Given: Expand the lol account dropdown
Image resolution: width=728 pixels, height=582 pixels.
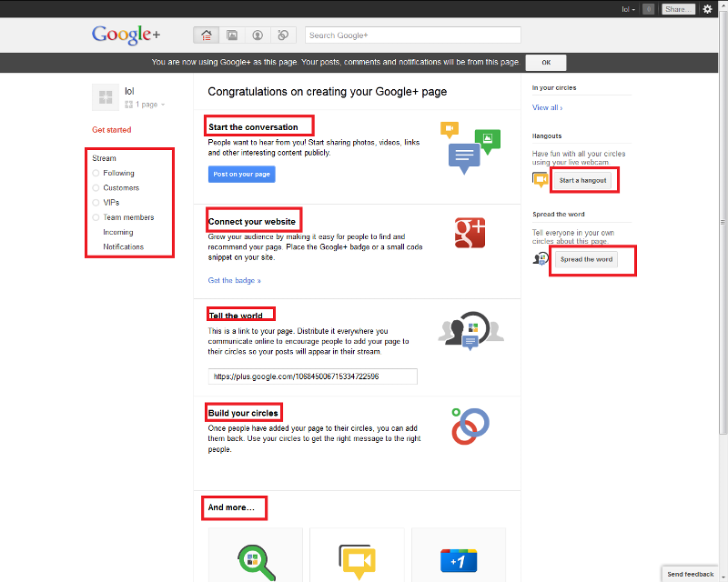Looking at the screenshot, I should pos(628,9).
